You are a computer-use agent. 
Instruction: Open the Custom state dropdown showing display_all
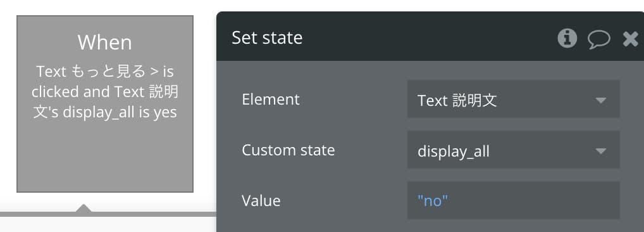[x=514, y=150]
